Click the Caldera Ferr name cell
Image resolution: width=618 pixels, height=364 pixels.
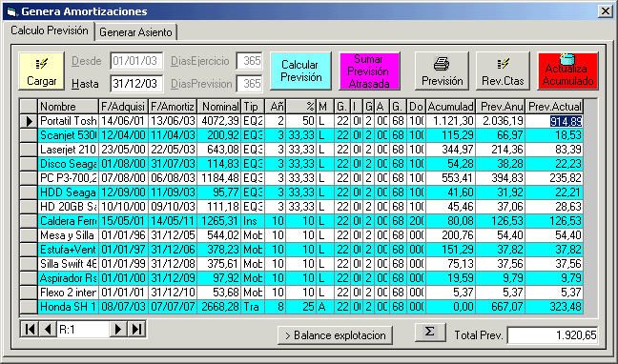(68, 221)
